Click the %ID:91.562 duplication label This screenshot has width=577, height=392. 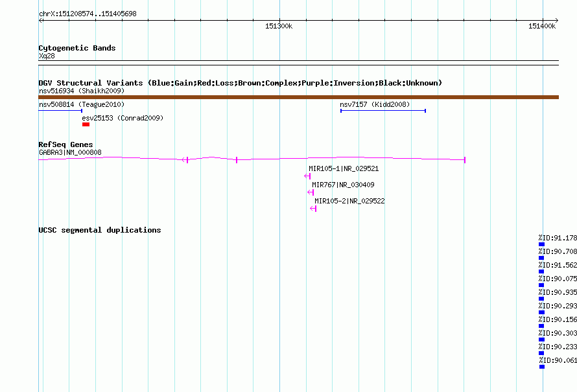558,265
